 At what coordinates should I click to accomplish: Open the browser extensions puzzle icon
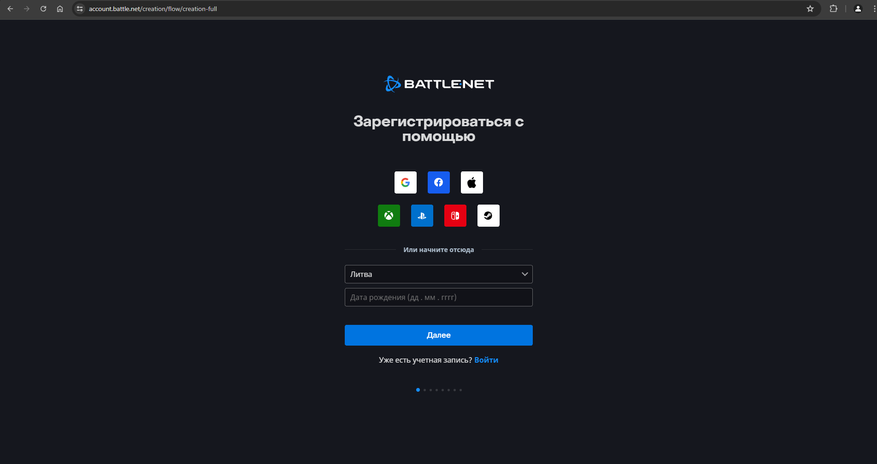[833, 9]
